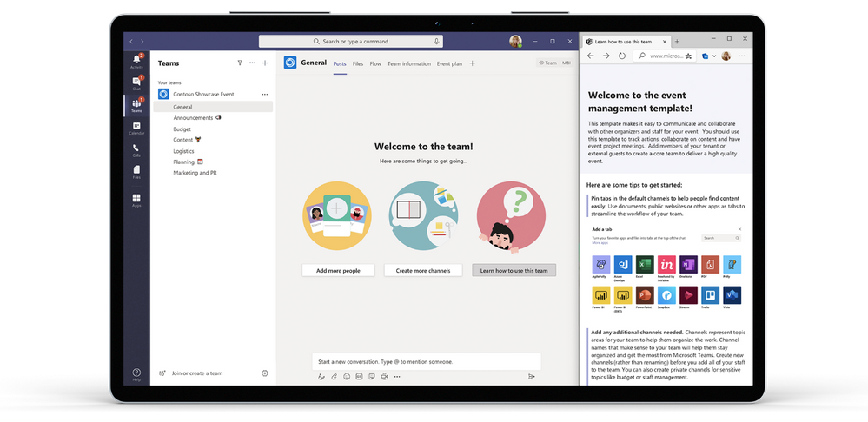Viewport: 868px width, 422px height.
Task: Open the browser profile avatar
Action: coord(726,56)
